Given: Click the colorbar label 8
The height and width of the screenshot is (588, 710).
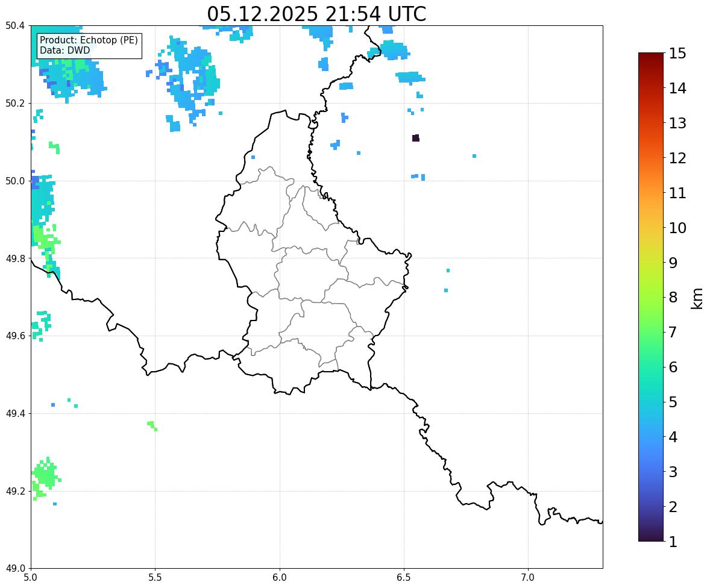Looking at the screenshot, I should (673, 298).
